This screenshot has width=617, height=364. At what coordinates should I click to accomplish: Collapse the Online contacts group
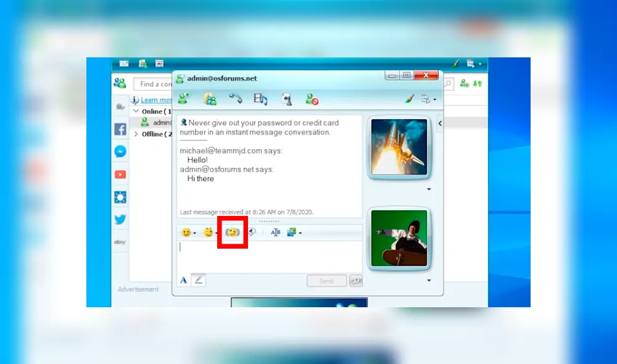pos(137,112)
